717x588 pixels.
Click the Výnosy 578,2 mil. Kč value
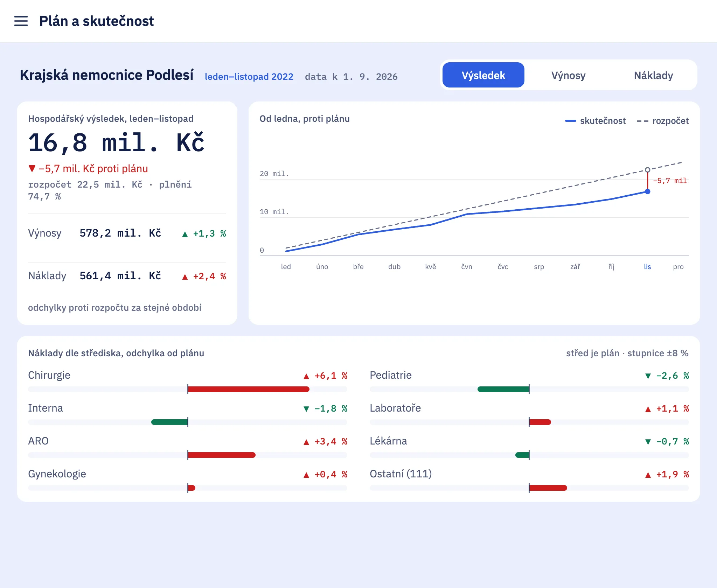[x=120, y=233]
